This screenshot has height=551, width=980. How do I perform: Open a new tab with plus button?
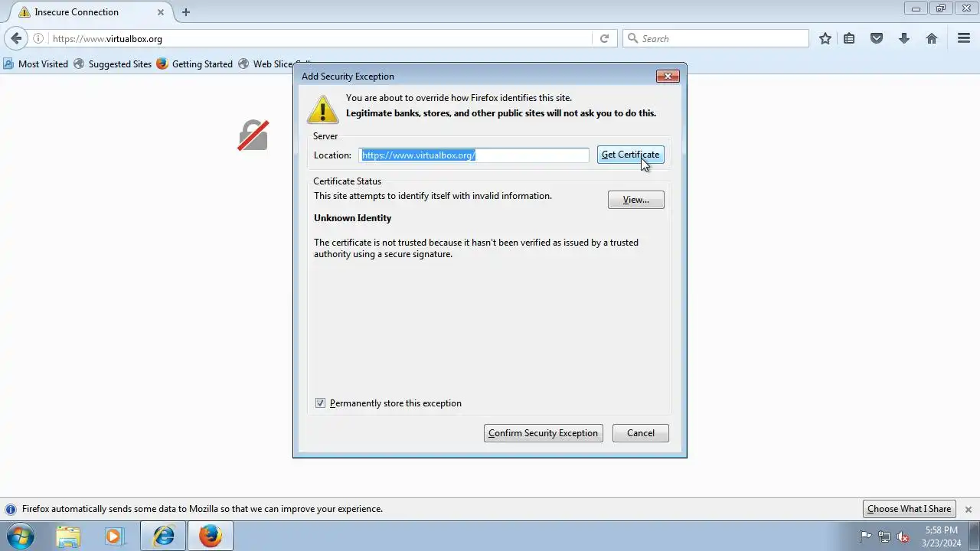pos(185,12)
